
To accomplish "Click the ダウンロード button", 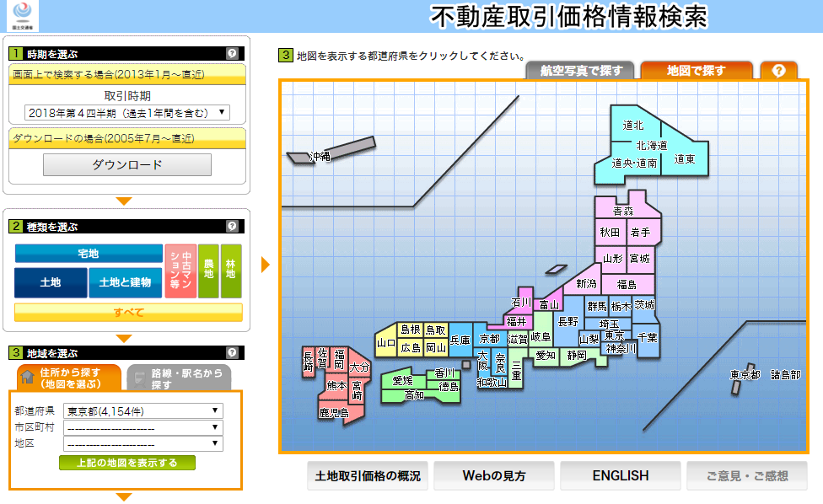I will coord(127,165).
